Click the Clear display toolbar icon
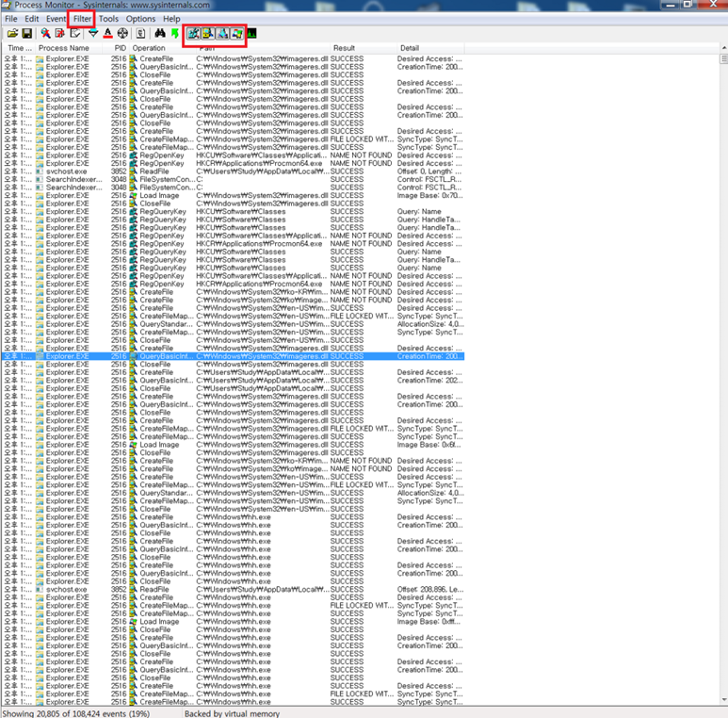 point(74,33)
